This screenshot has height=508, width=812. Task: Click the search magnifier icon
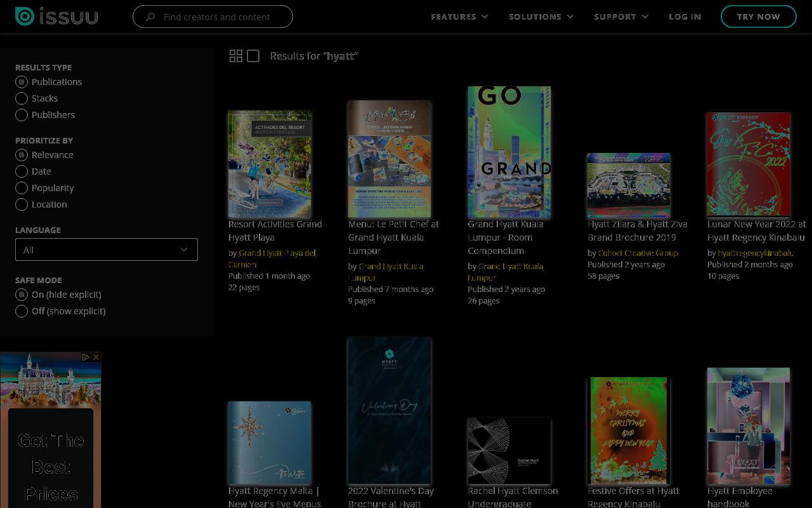coord(150,17)
